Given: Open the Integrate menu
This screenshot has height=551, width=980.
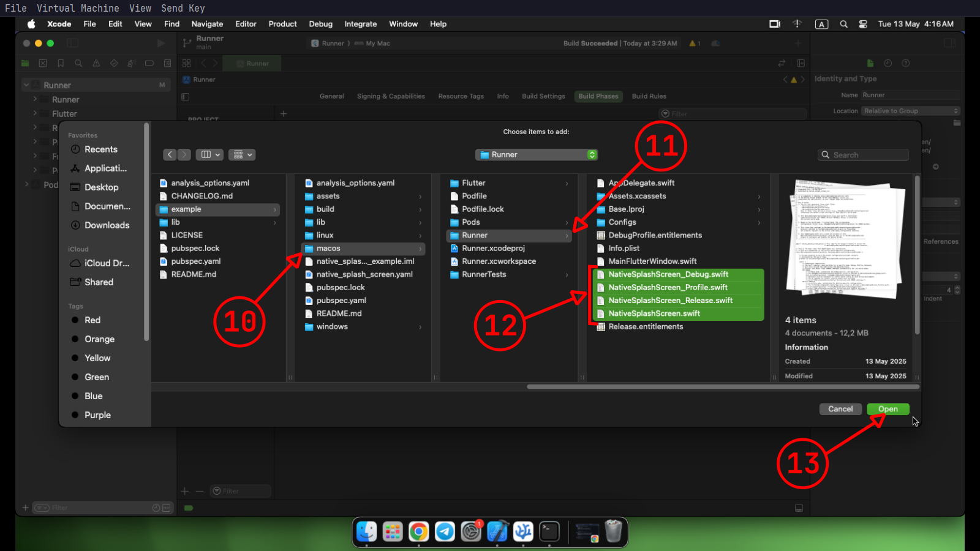Looking at the screenshot, I should 360,24.
